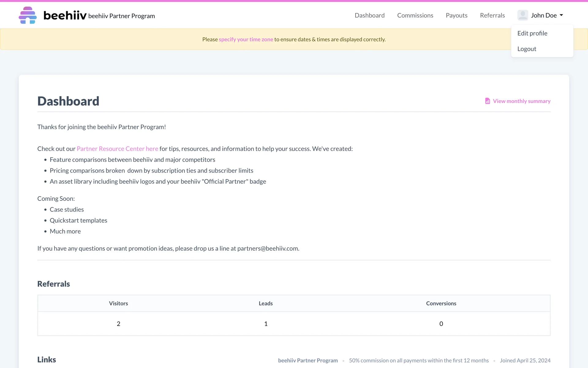The width and height of the screenshot is (588, 368).
Task: Click the specify your time zone link
Action: coord(246,39)
